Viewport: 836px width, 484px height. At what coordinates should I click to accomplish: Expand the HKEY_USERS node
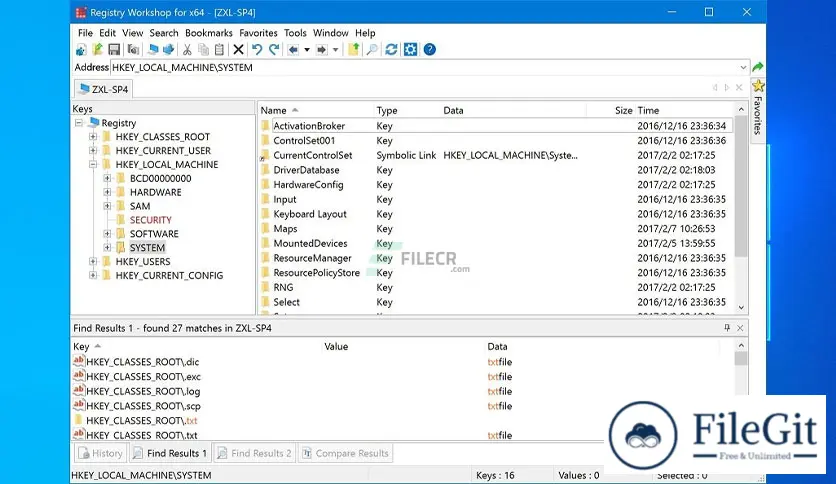pos(93,261)
